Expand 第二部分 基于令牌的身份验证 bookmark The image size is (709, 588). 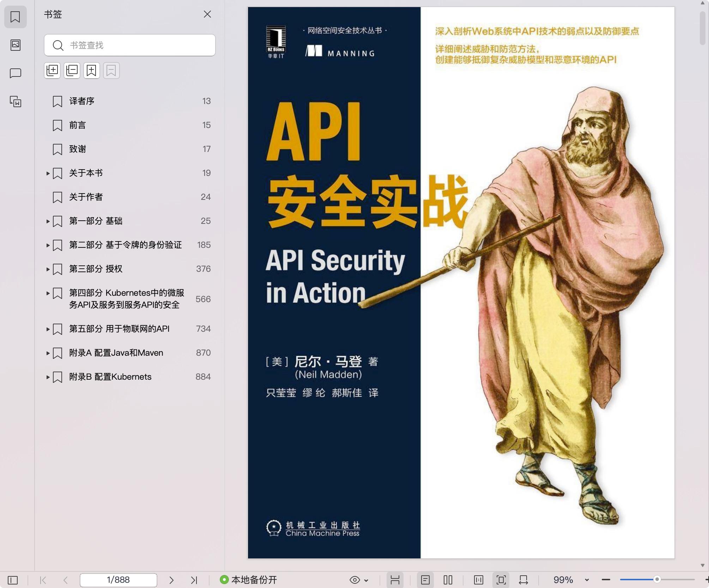(x=48, y=245)
